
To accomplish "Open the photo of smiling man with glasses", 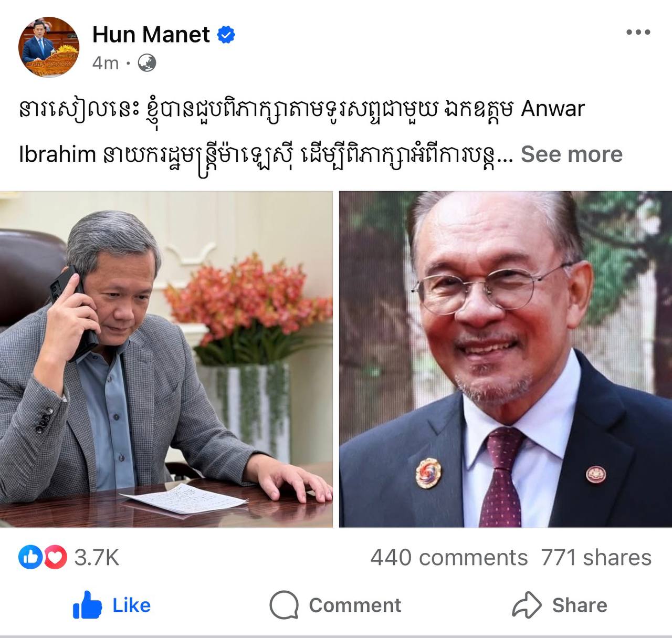I will 506,359.
